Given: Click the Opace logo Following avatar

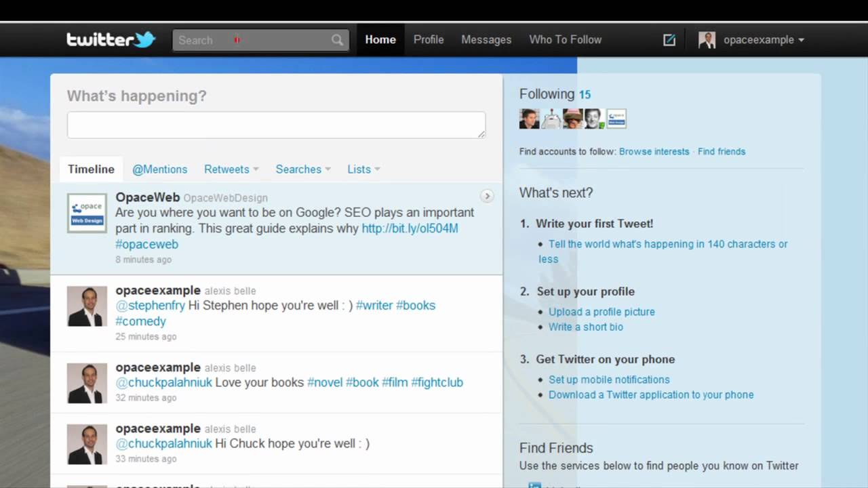Looking at the screenshot, I should tap(616, 119).
